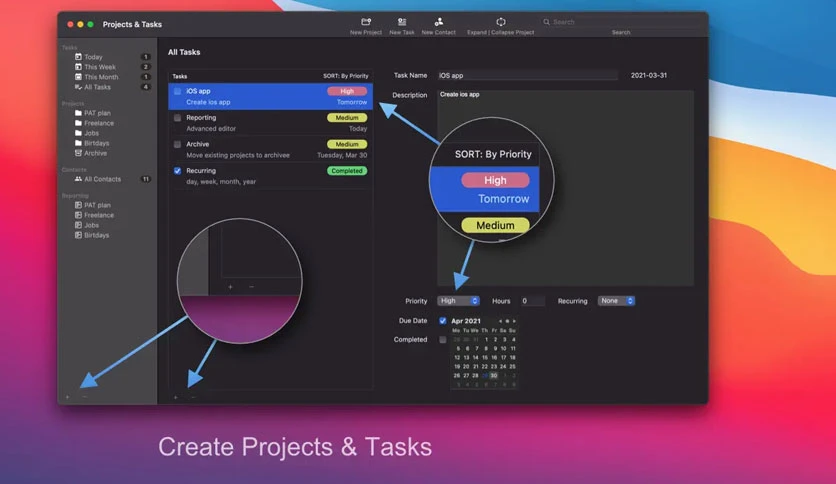The width and height of the screenshot is (836, 484).
Task: Click the calendar today dot button
Action: click(x=507, y=321)
